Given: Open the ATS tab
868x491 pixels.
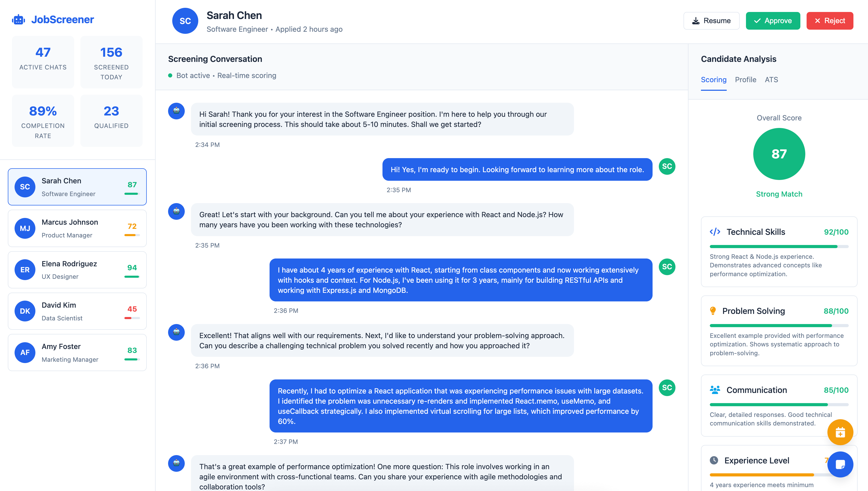Looking at the screenshot, I should coord(771,80).
